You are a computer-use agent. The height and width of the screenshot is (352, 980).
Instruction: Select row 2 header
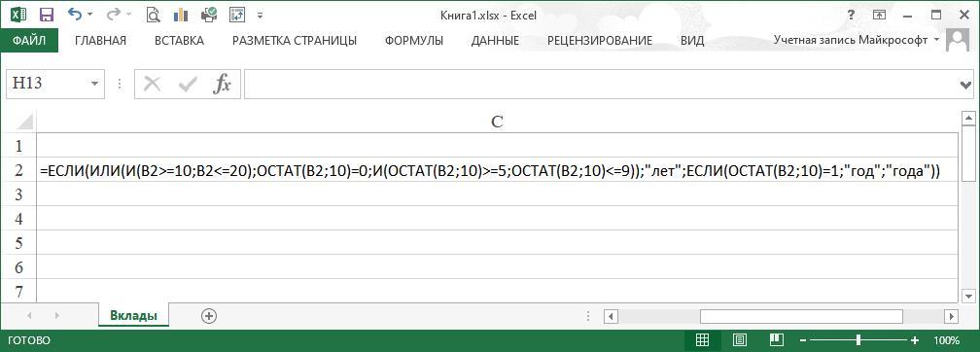click(18, 170)
